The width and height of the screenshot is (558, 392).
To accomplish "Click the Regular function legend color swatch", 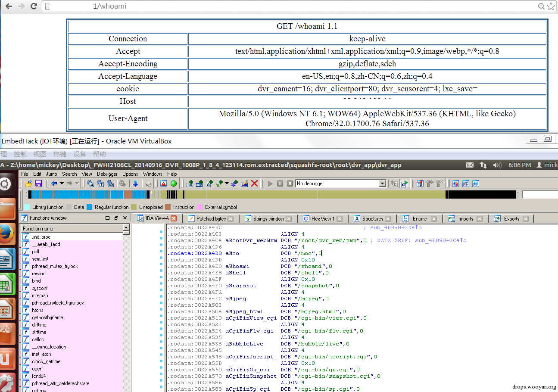I will pyautogui.click(x=90, y=207).
